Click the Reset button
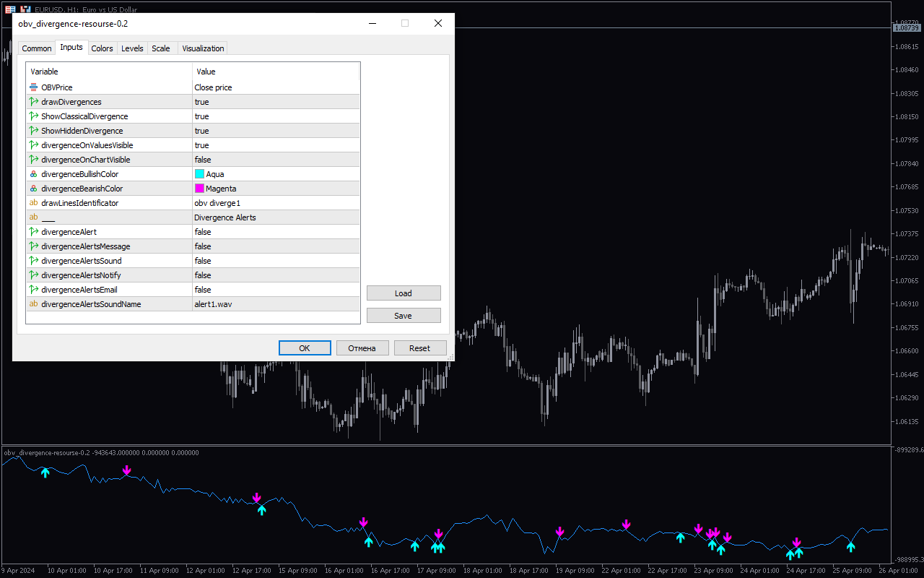Image resolution: width=924 pixels, height=578 pixels. click(x=420, y=348)
